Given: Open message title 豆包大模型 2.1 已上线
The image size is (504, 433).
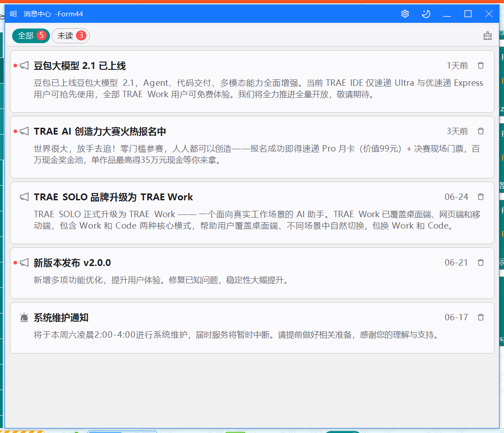Looking at the screenshot, I should pos(80,66).
